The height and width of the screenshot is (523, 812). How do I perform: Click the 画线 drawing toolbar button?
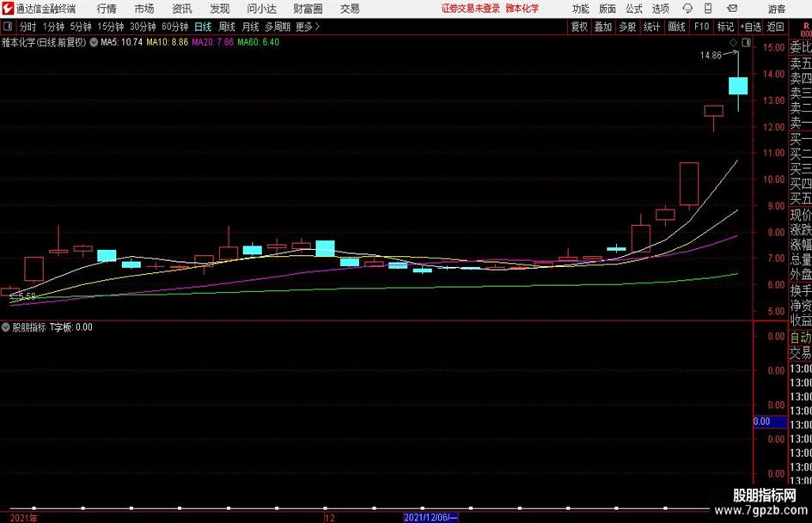click(677, 27)
